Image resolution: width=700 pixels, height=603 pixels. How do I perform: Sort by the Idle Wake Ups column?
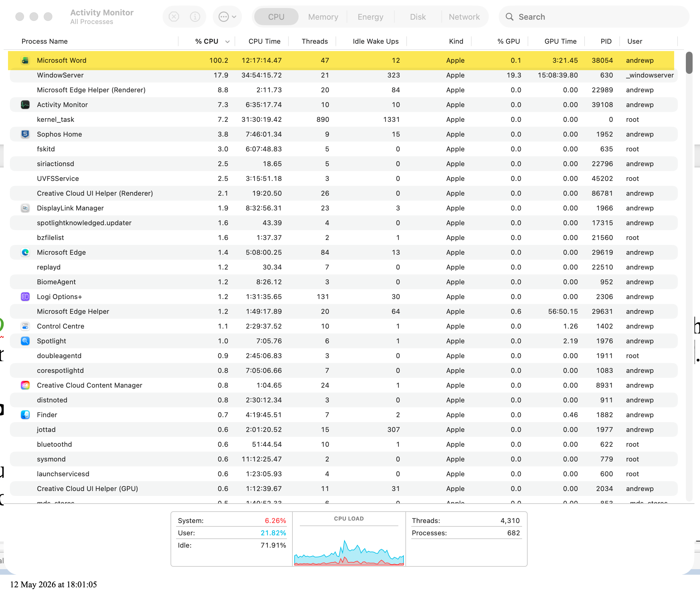tap(375, 41)
